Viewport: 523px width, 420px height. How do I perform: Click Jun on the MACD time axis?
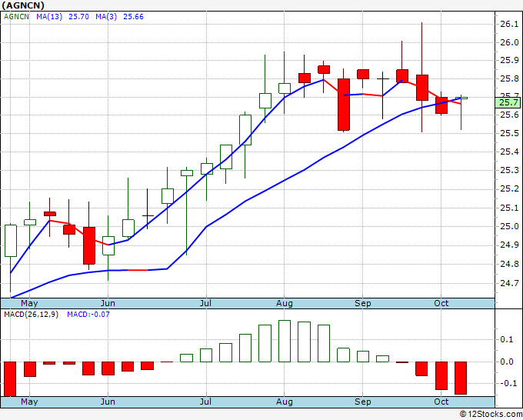(108, 402)
